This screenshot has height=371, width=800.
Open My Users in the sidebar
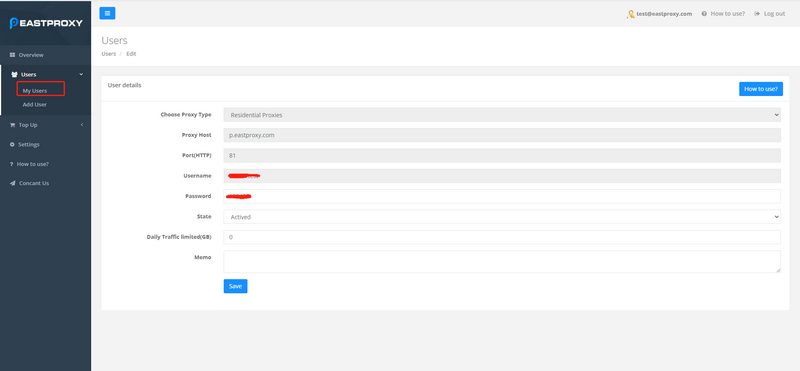tap(35, 91)
